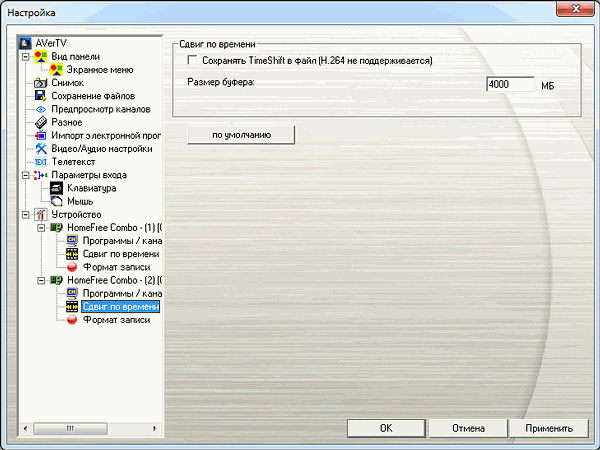
Task: Click the Экранное меню icon
Action: (x=56, y=70)
